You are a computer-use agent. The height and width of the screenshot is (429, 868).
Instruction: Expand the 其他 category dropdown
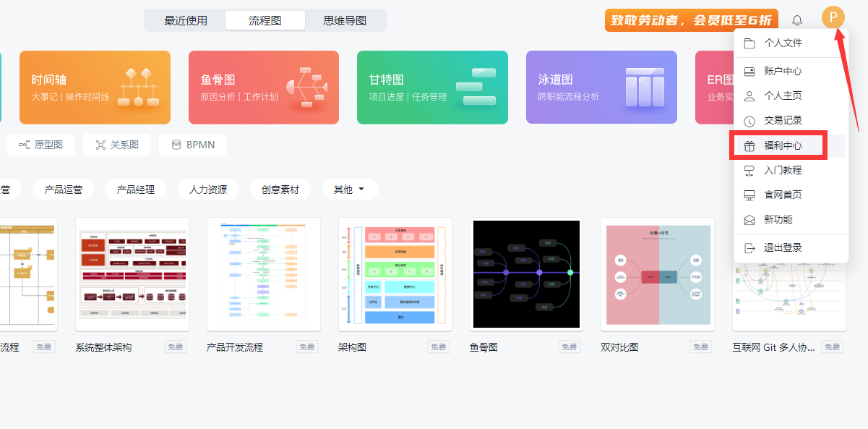click(x=350, y=190)
